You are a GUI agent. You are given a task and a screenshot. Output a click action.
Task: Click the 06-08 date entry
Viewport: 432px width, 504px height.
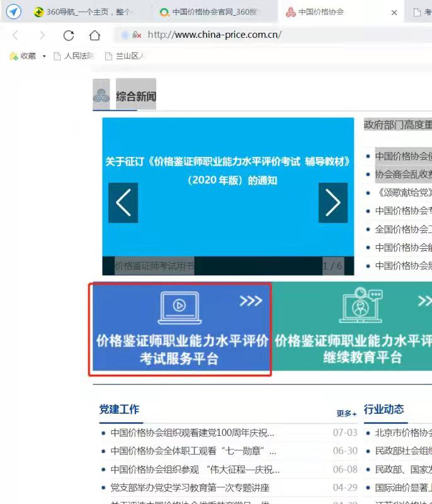pos(345,469)
